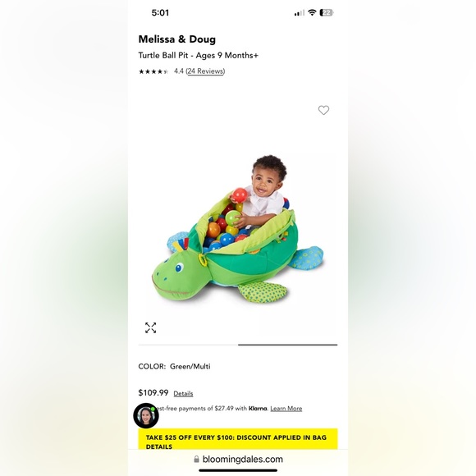Open the live stylist chat avatar
This screenshot has width=476, height=476.
coord(146,415)
